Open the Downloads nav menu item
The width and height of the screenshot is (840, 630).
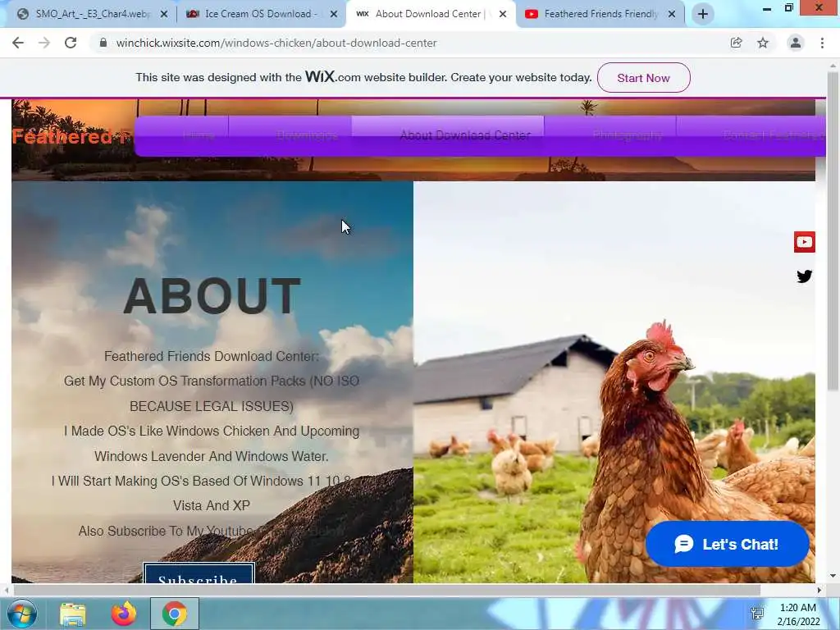pos(307,135)
